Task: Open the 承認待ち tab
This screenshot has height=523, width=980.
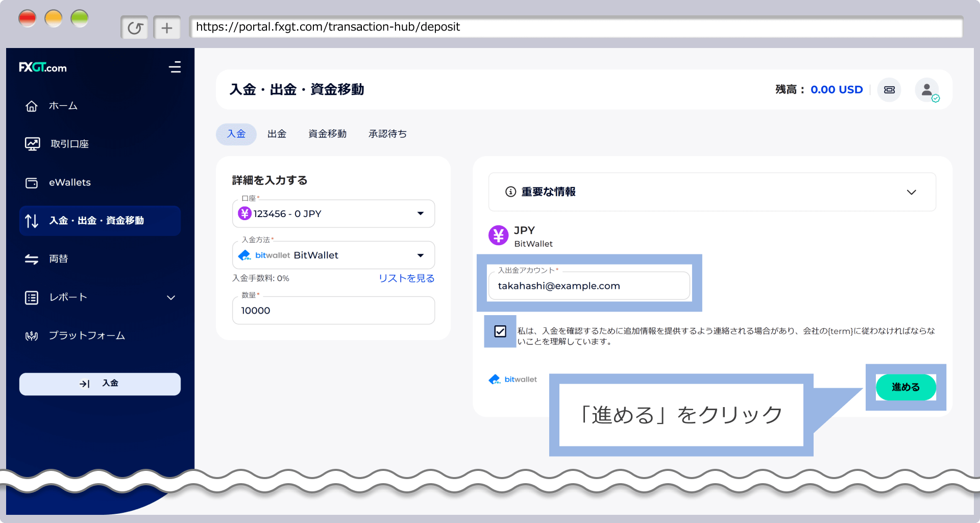Action: (387, 134)
